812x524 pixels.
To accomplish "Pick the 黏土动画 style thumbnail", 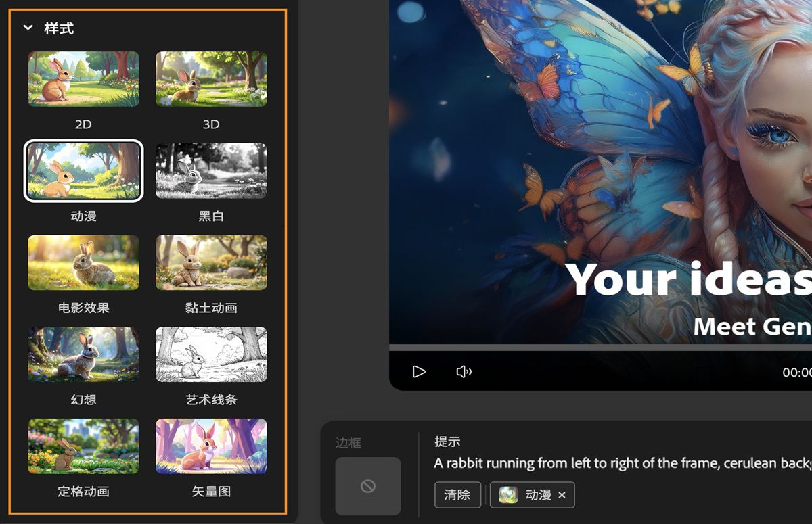I will pos(211,262).
